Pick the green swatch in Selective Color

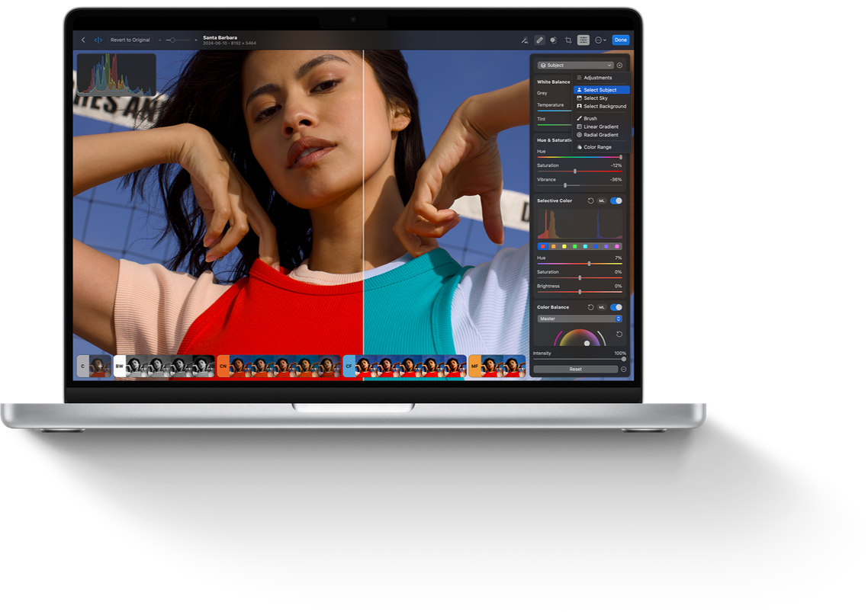(574, 246)
